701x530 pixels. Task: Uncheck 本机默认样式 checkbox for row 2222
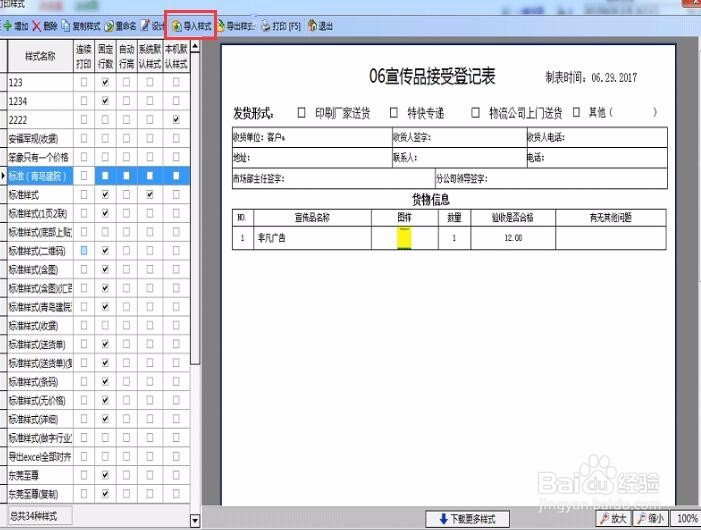pyautogui.click(x=176, y=120)
